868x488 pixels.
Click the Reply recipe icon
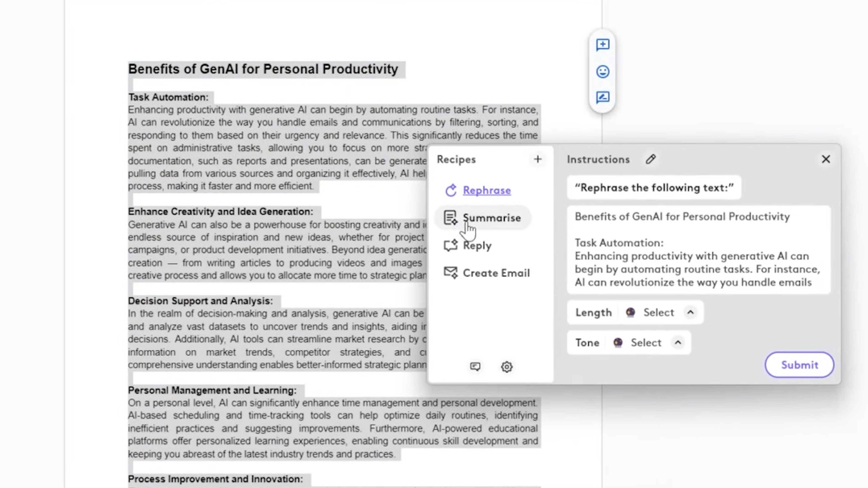point(450,245)
